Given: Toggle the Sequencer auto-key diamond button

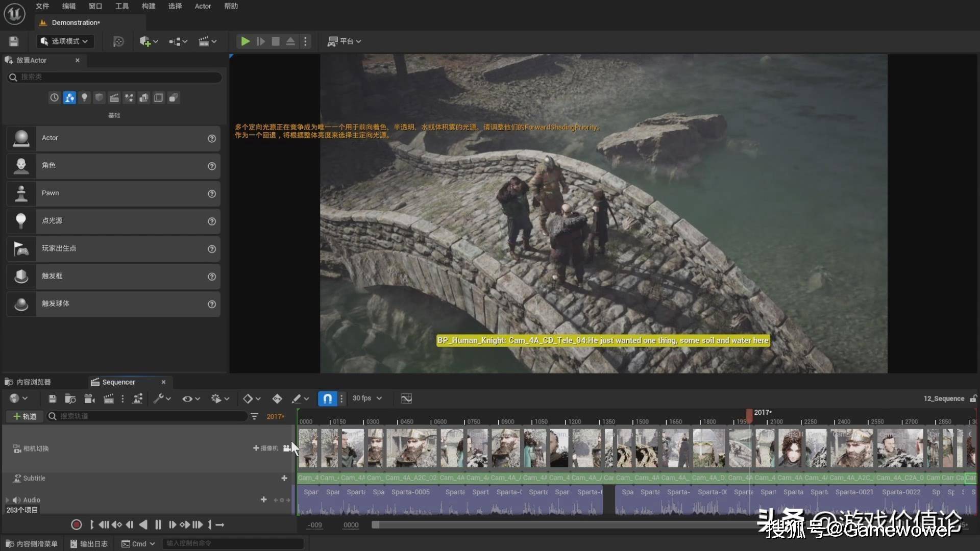Looking at the screenshot, I should (x=277, y=398).
